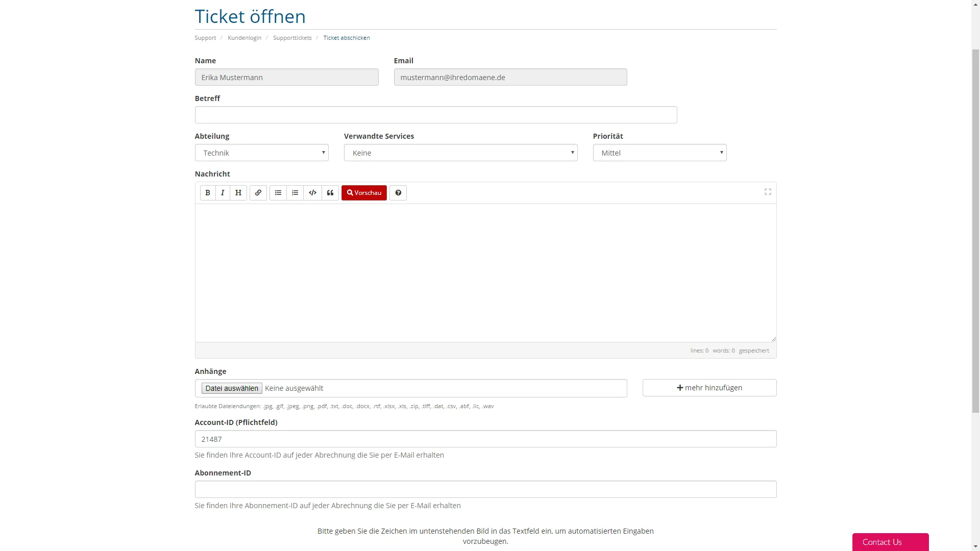Image resolution: width=980 pixels, height=551 pixels.
Task: Open the Verwandte Services dropdown
Action: tap(461, 153)
